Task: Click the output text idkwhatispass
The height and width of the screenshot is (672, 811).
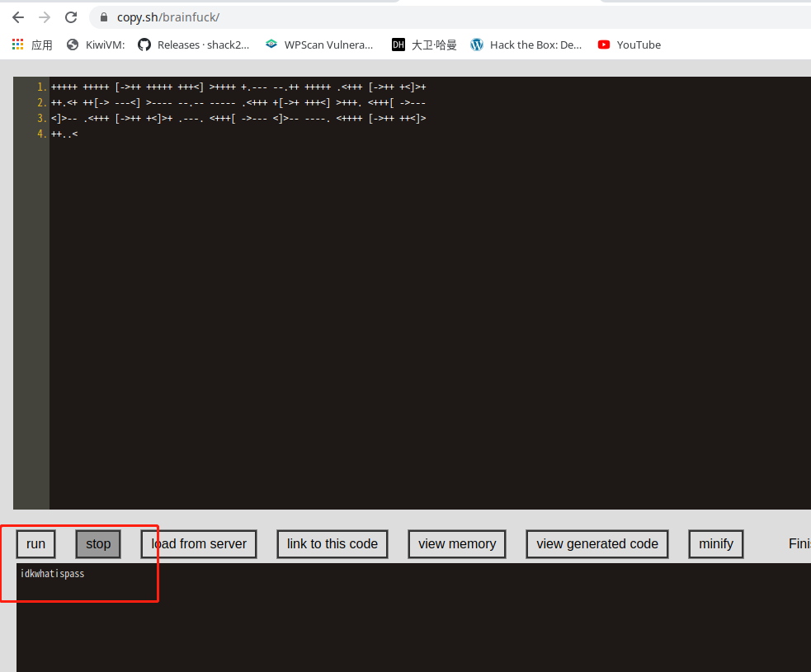Action: 52,574
